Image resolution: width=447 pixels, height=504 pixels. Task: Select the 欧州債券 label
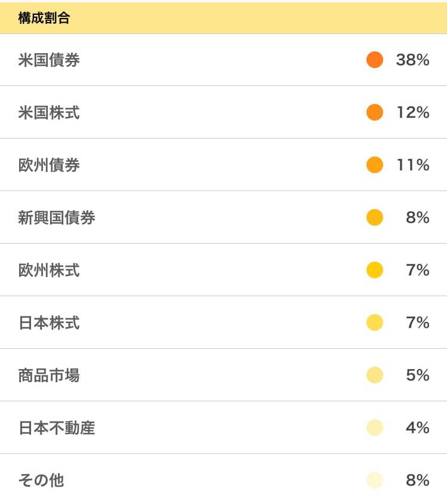[x=49, y=165]
